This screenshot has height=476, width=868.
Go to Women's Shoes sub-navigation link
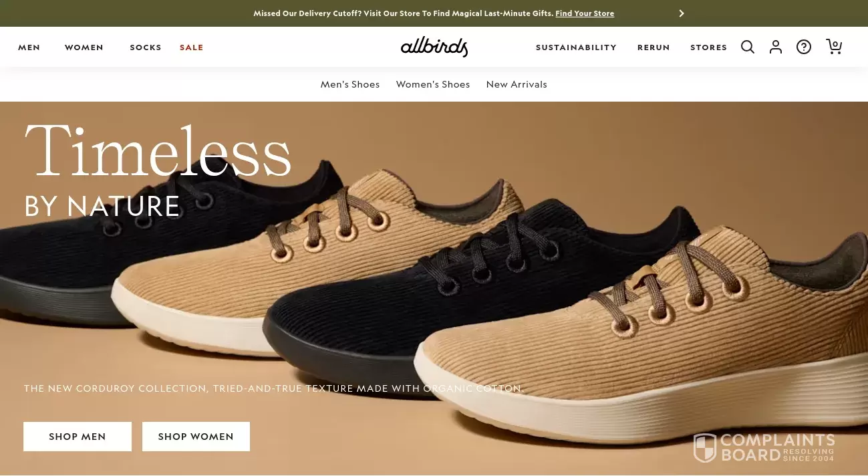(433, 84)
